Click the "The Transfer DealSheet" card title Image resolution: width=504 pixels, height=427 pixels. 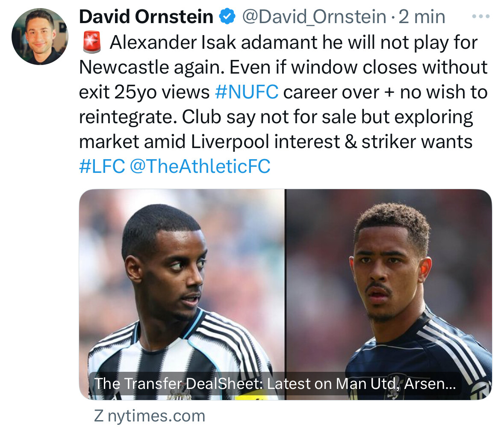click(274, 383)
